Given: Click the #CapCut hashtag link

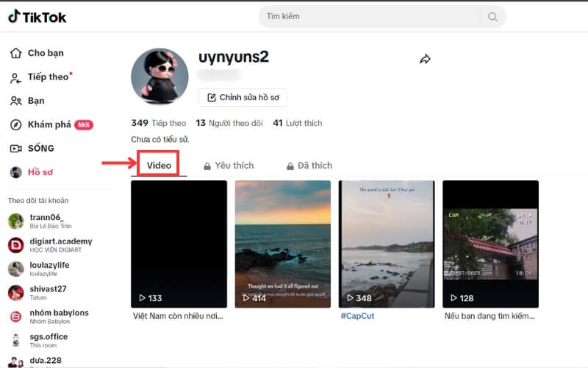Looking at the screenshot, I should pos(357,316).
